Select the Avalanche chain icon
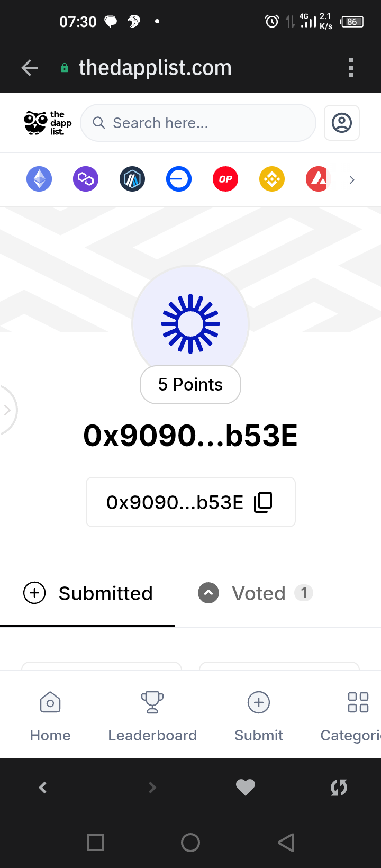381x868 pixels. coord(319,179)
